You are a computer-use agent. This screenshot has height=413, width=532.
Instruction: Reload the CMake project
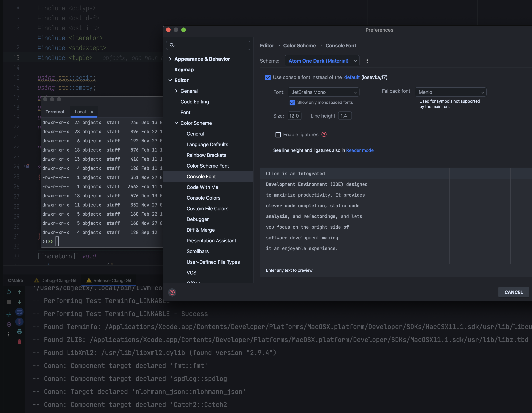coord(9,292)
